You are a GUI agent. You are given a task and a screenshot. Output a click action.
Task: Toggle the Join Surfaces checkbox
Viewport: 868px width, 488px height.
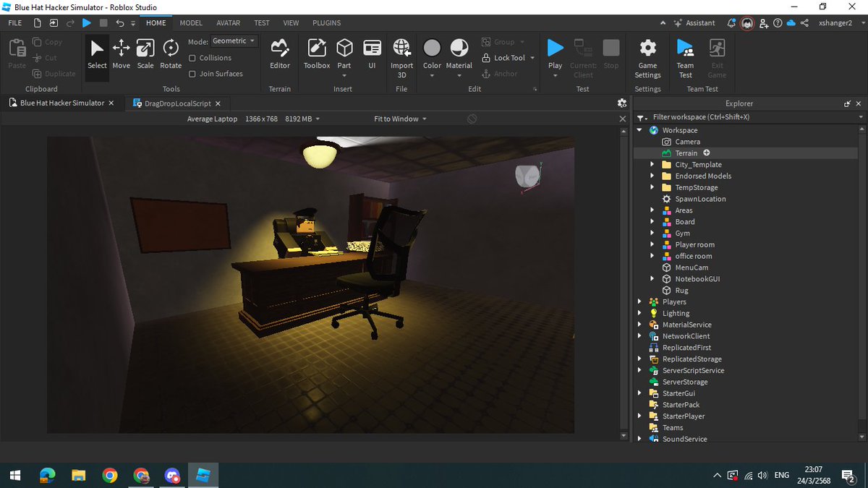click(x=192, y=74)
